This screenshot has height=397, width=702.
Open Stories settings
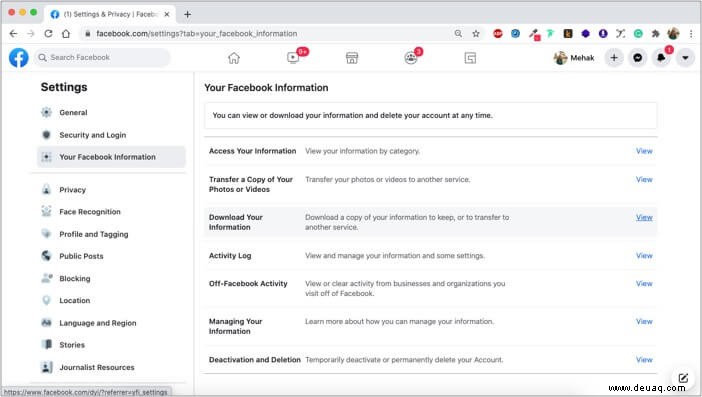point(111,345)
